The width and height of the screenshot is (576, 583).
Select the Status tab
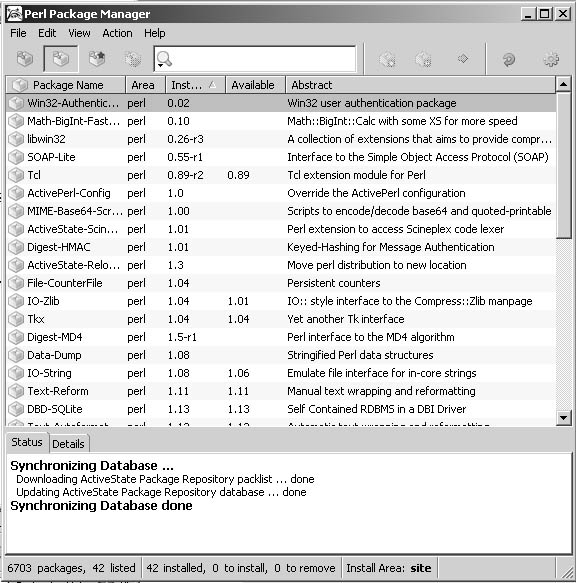[27, 442]
